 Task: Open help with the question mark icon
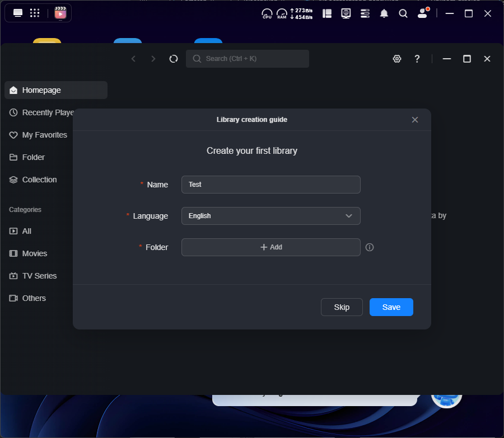pos(417,59)
